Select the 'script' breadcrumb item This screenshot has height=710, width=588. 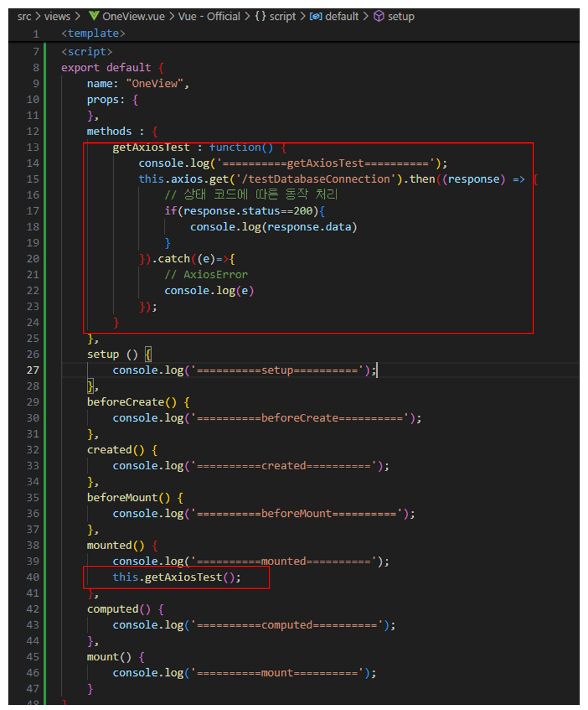coord(282,17)
